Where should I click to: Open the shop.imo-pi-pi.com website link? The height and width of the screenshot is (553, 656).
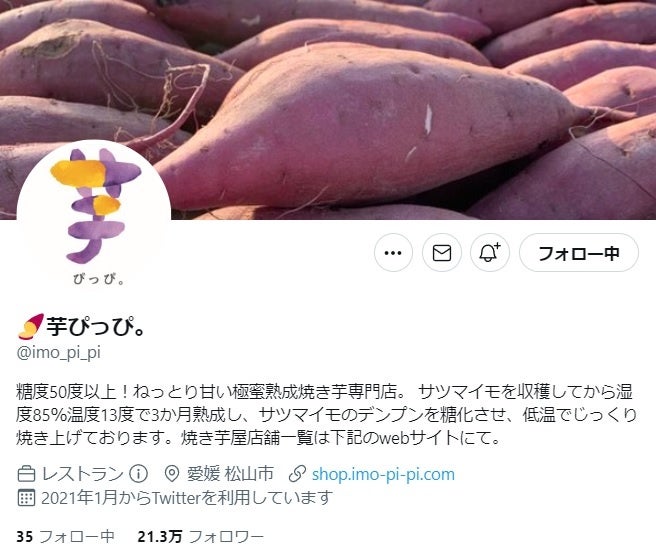click(x=383, y=474)
